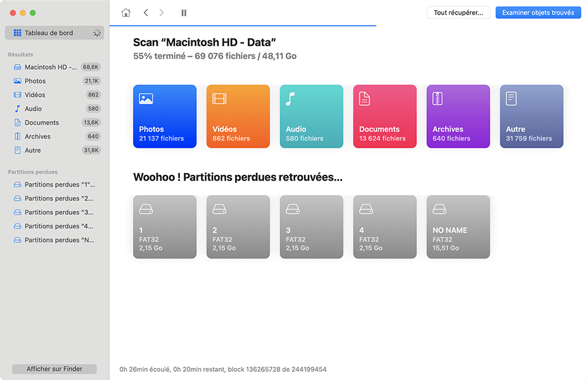Open Partitions perdues "4" in sidebar
588x380 pixels.
click(x=54, y=226)
